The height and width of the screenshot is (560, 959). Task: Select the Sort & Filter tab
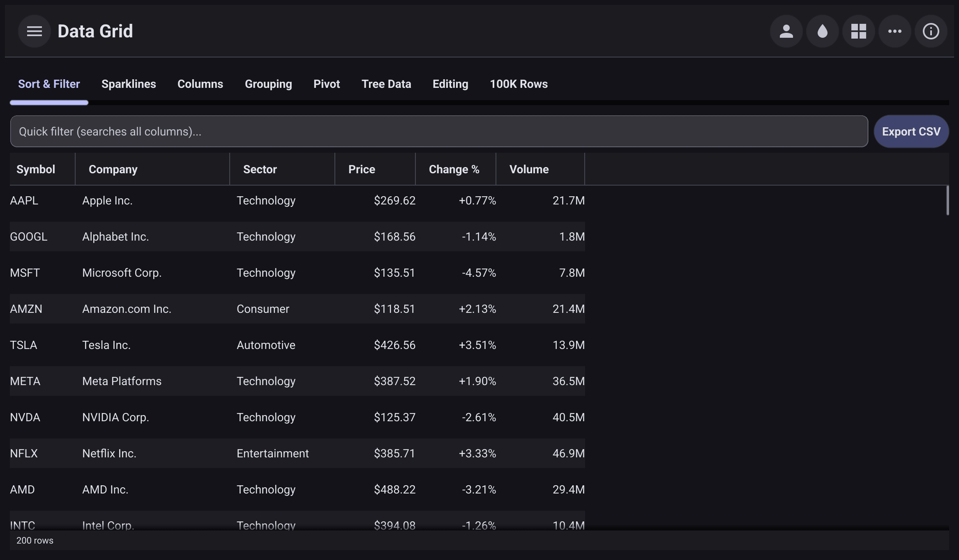(x=49, y=84)
